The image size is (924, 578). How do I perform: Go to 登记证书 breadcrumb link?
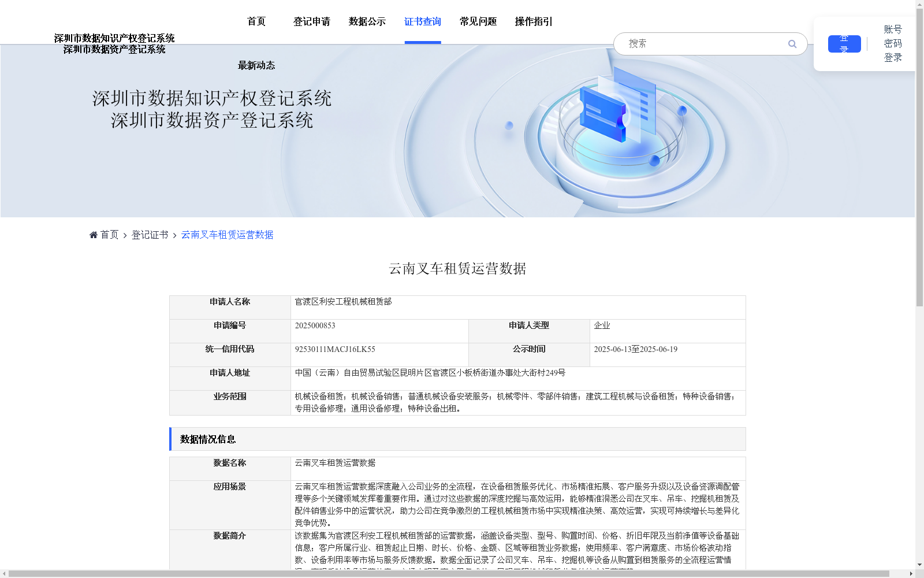[x=150, y=235]
